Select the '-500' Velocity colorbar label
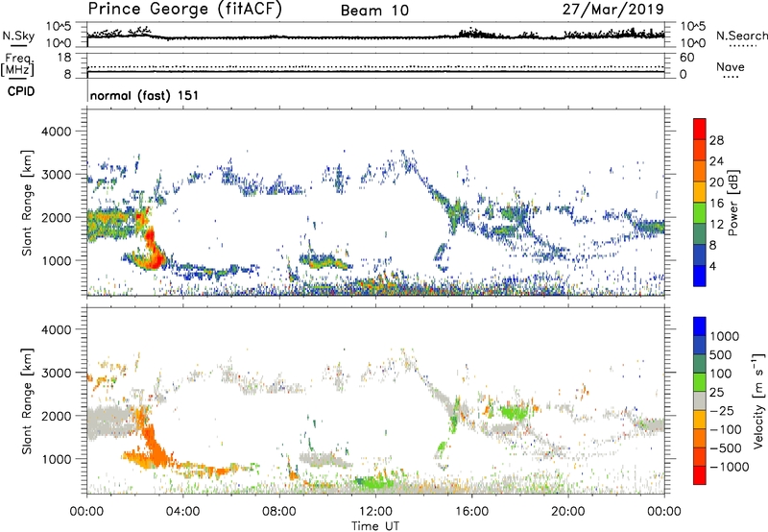 (726, 448)
